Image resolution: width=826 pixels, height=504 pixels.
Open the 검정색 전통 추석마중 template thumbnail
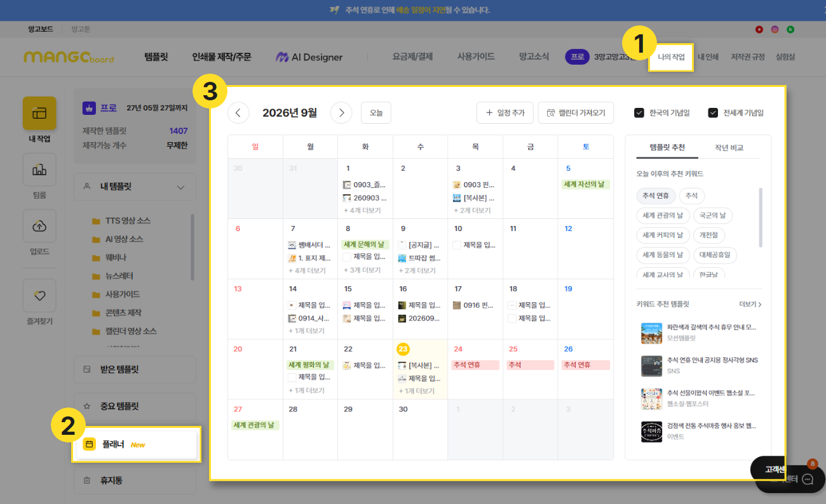pyautogui.click(x=651, y=431)
